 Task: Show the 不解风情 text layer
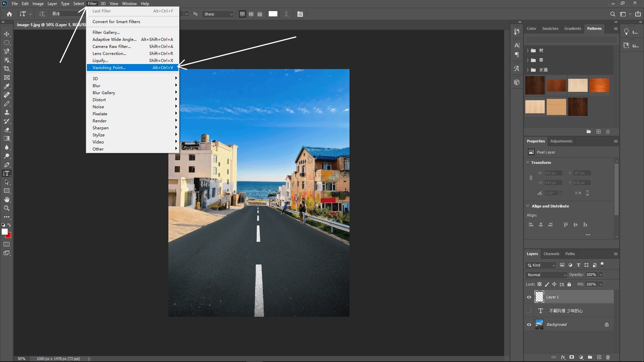[x=529, y=311]
